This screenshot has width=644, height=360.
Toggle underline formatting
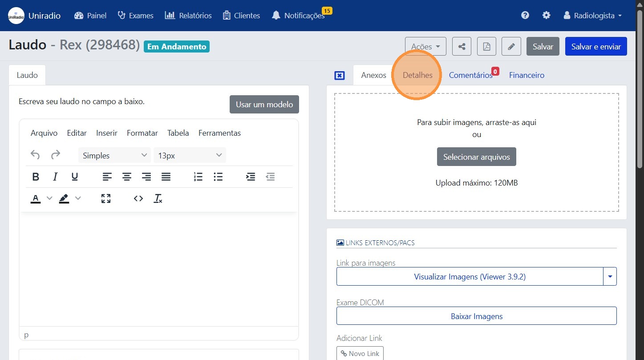[75, 177]
